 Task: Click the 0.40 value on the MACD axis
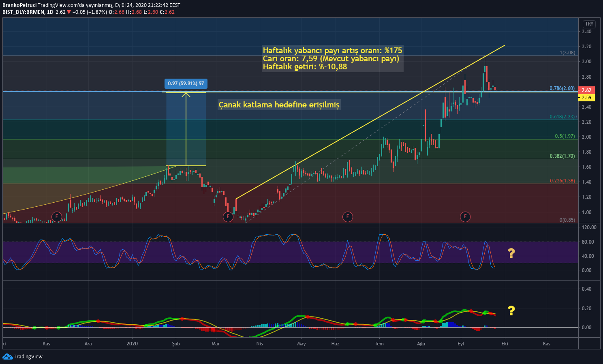(586, 289)
